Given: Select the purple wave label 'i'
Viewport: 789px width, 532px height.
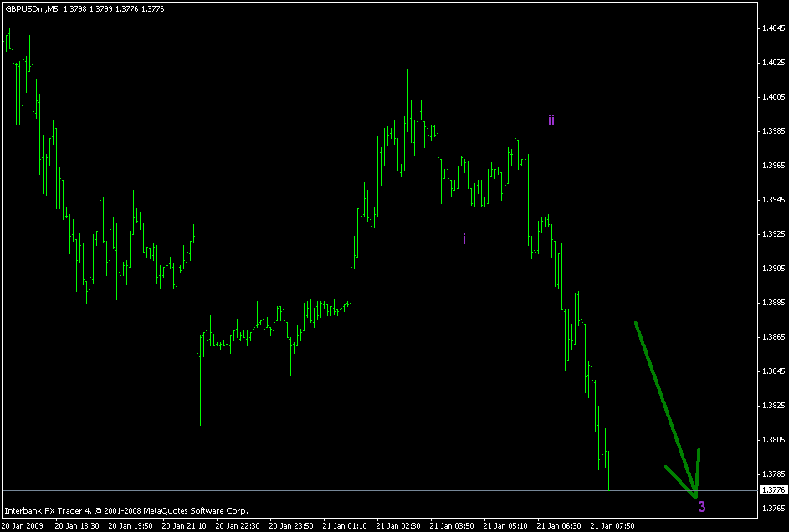Looking at the screenshot, I should tap(464, 238).
